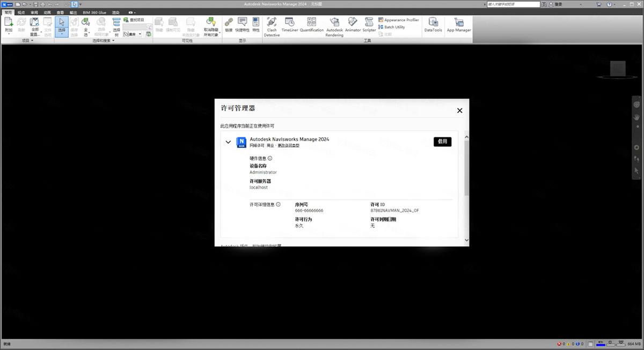
Task: Open the Quantification tool
Action: 312,25
